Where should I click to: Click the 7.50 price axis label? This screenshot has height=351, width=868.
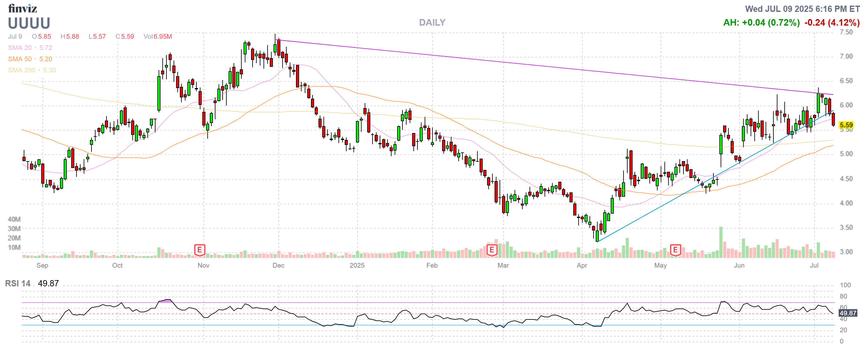click(x=846, y=32)
